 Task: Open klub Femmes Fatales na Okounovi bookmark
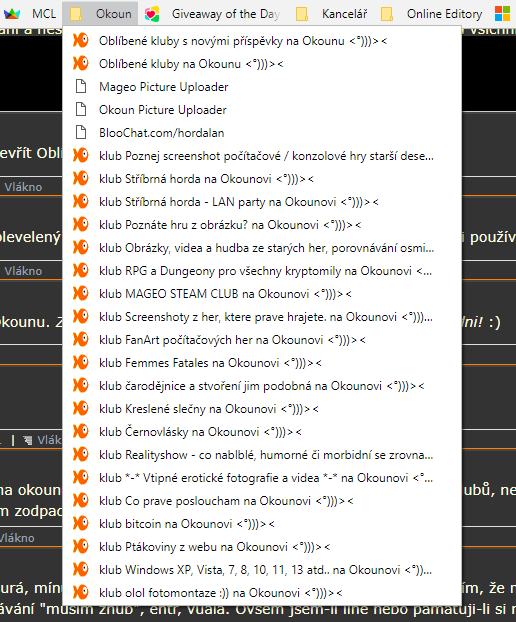click(x=262, y=363)
